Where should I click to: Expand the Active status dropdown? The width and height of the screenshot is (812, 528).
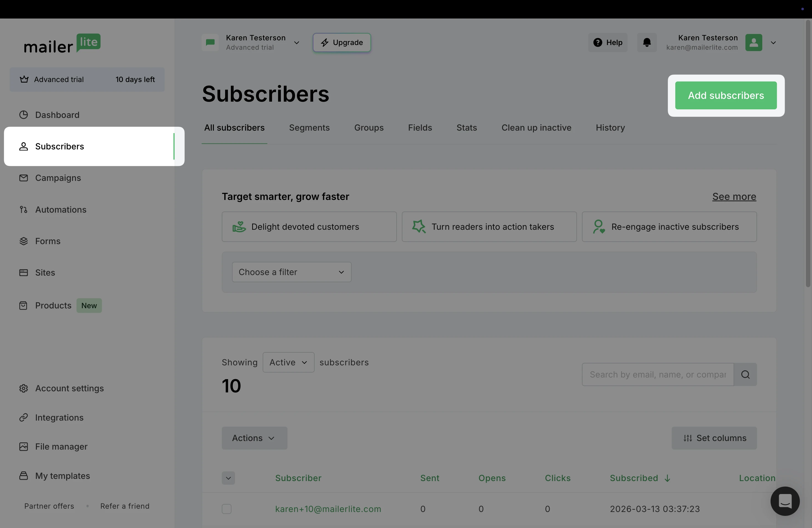coord(288,362)
